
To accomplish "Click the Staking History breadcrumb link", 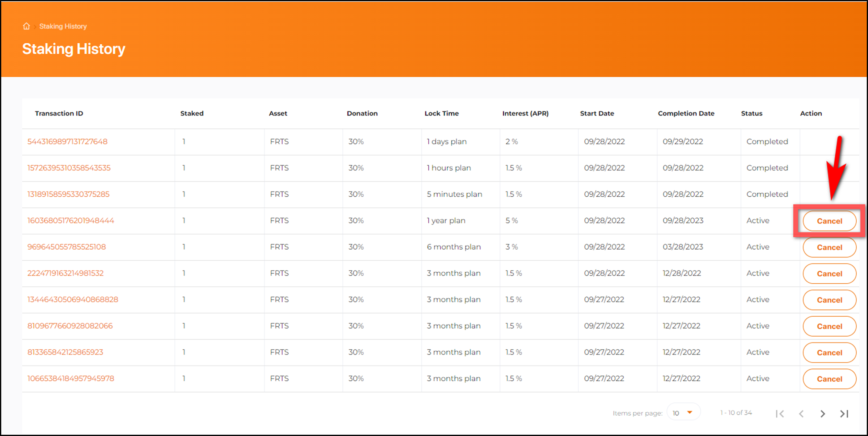I will [x=63, y=26].
